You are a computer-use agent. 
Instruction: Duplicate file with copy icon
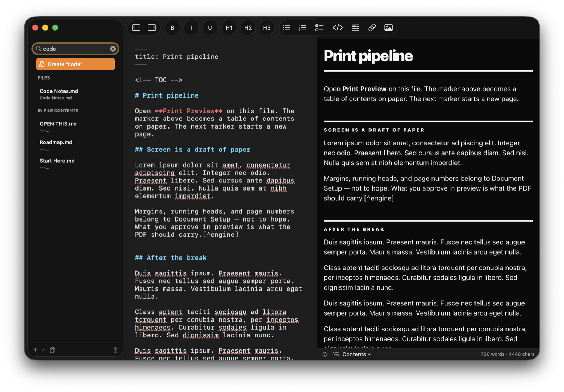coord(53,350)
